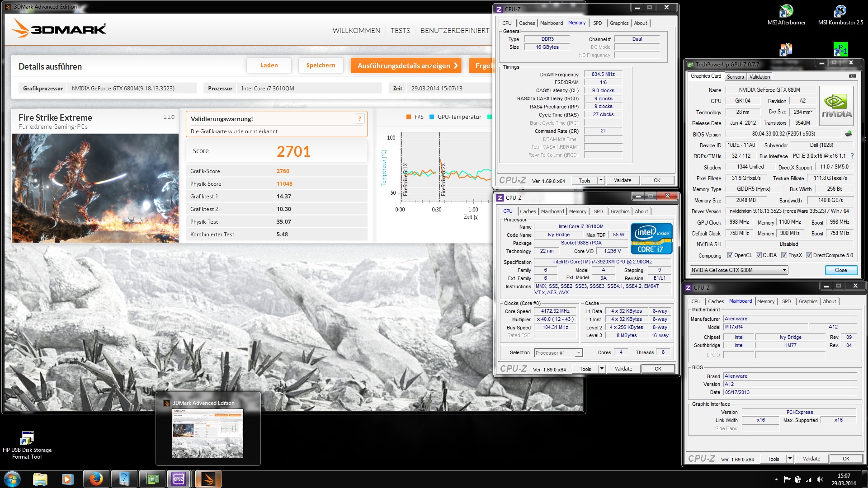The image size is (868, 488).
Task: Open Action Center flag in tray
Action: [x=787, y=479]
